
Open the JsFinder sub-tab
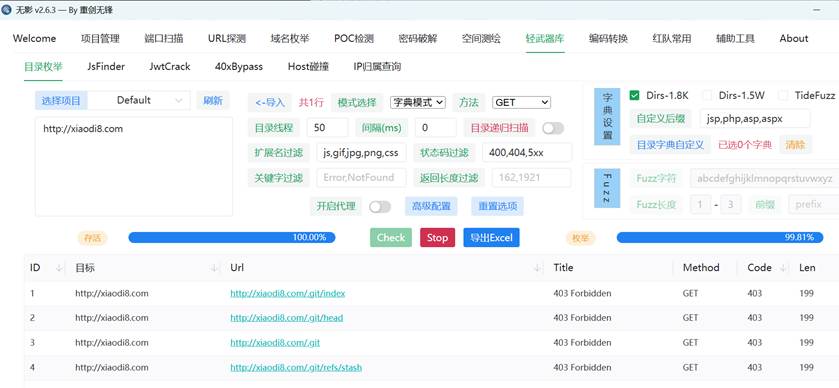point(106,67)
